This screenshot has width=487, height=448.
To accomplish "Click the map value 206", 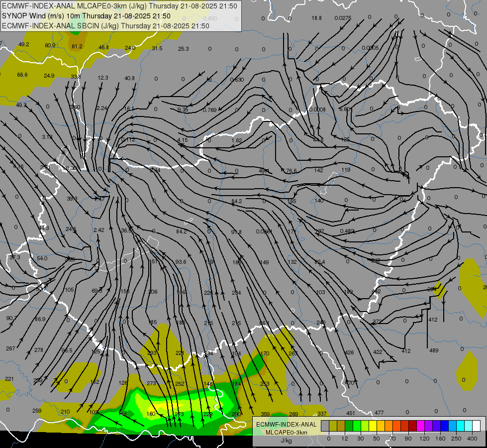I will pos(153,292).
